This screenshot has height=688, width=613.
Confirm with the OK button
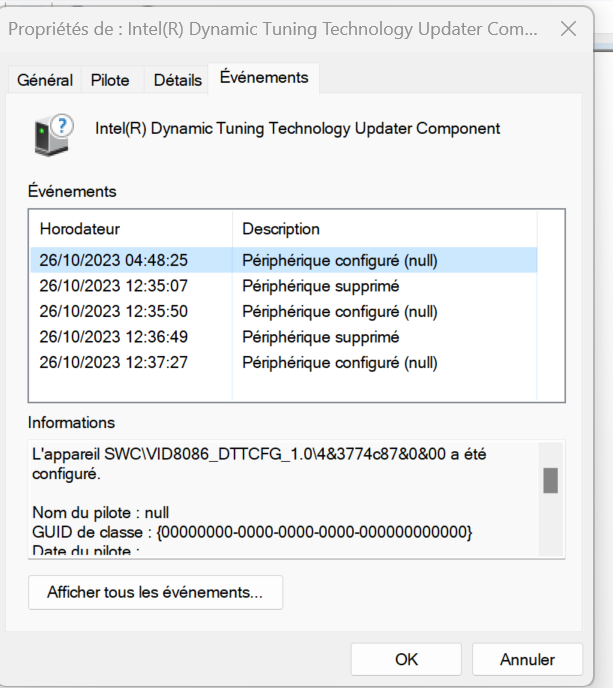click(406, 660)
